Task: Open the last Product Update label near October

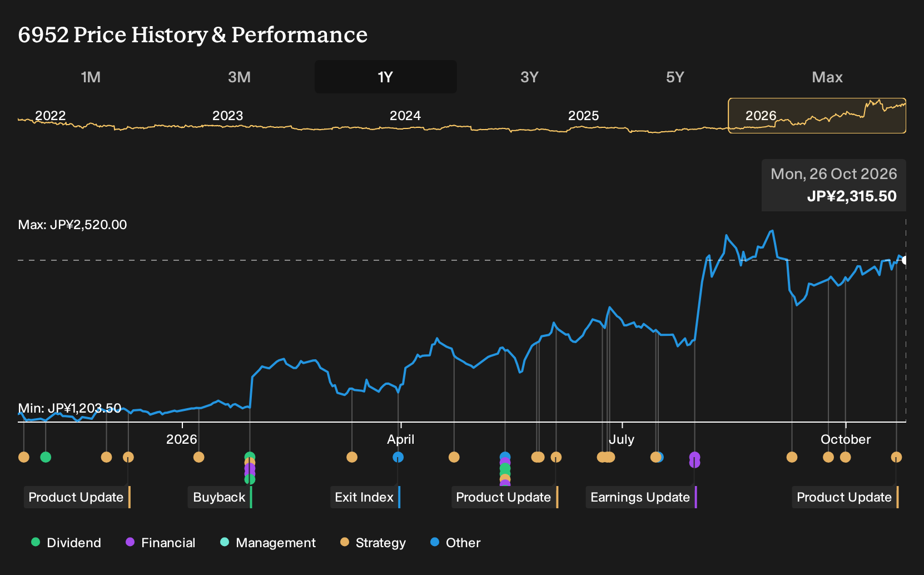Action: pos(845,497)
